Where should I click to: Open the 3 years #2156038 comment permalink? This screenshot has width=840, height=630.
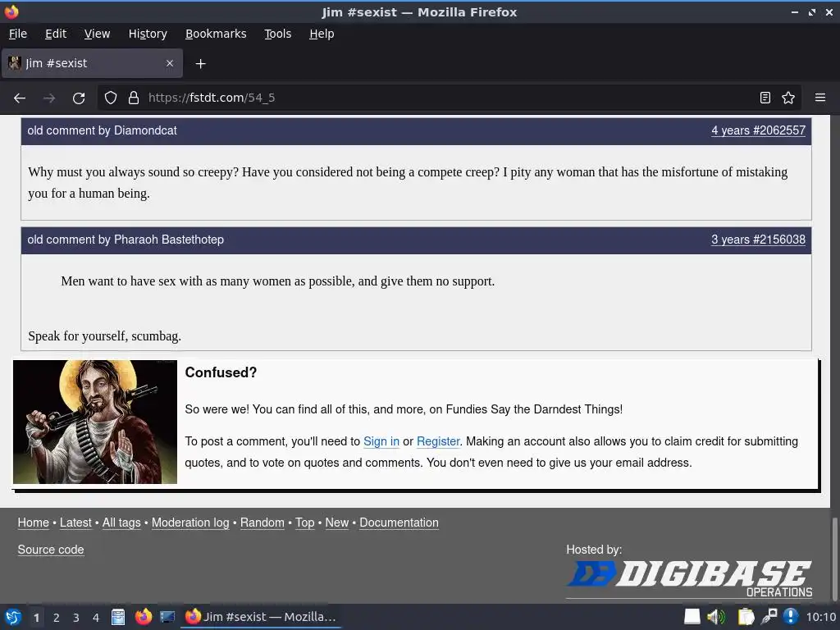[x=758, y=240]
